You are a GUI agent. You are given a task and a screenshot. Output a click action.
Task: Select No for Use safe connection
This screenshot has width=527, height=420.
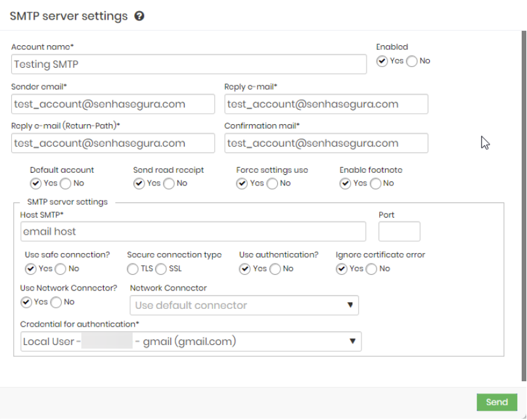coord(60,269)
